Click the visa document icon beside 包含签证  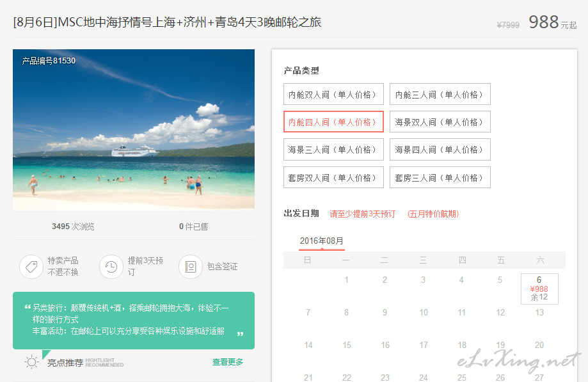(x=191, y=267)
